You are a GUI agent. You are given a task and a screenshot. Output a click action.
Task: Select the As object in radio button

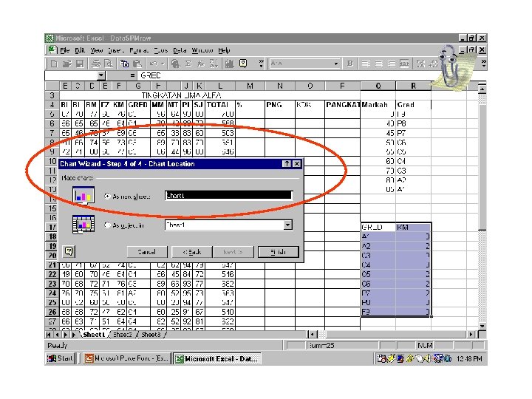(107, 225)
